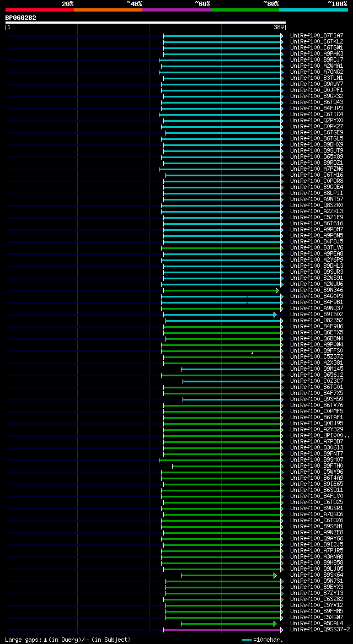The image size is (353, 644).
Task: Click the purple ~60% color legend segment
Action: point(176,9)
